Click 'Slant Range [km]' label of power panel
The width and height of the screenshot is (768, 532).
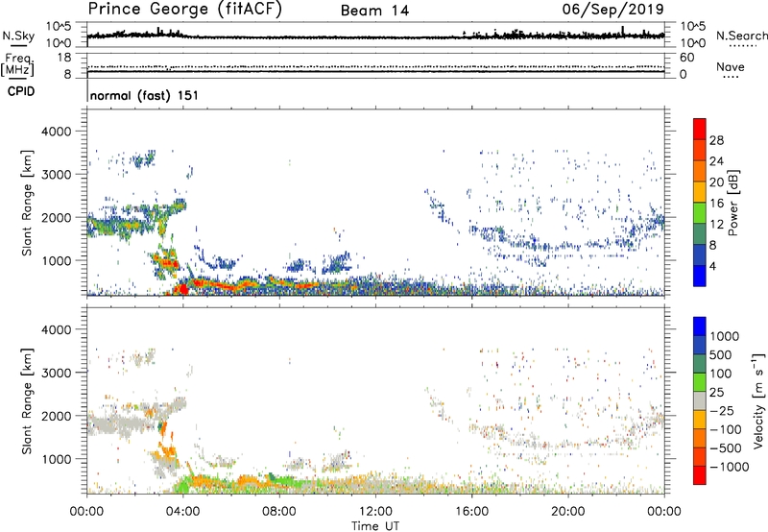[x=27, y=203]
